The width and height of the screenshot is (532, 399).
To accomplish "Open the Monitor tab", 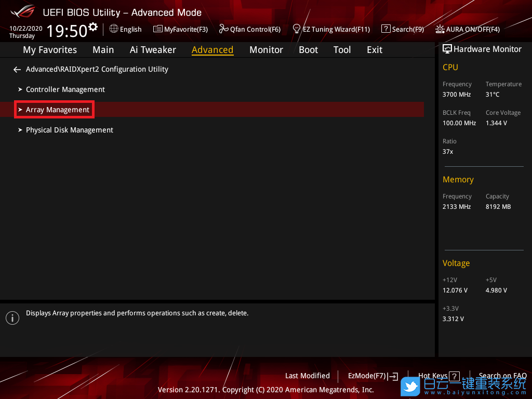I will (266, 50).
